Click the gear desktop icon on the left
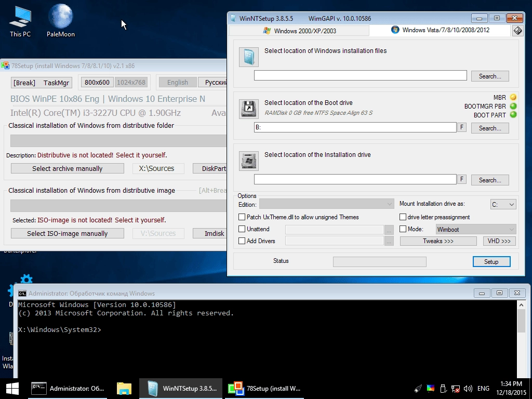 [x=26, y=279]
